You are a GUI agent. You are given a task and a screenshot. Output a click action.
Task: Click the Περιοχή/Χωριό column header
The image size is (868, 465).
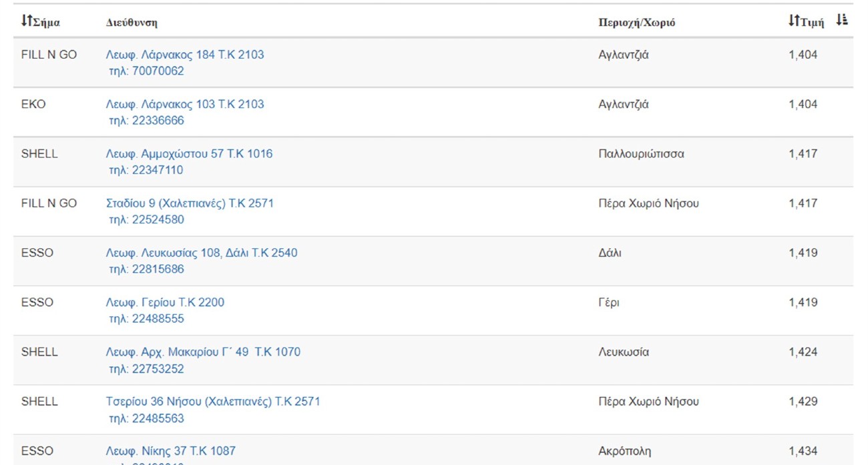636,23
